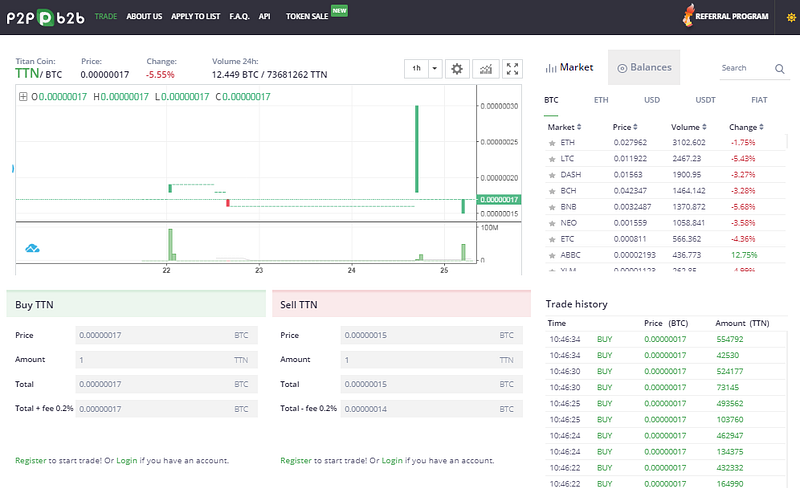Open the API page
800x488 pixels.
point(264,16)
